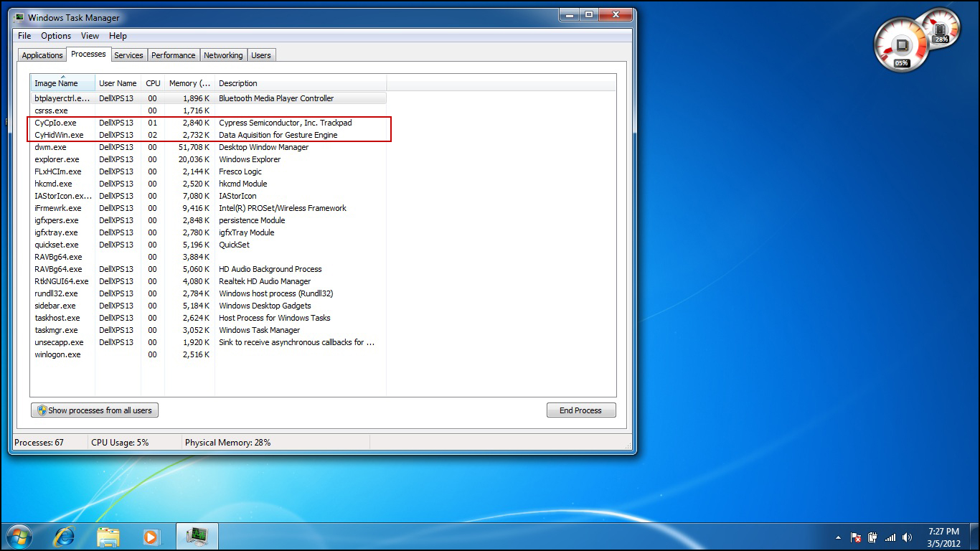Viewport: 980px width, 551px height.
Task: Launch Internet Explorer from the taskbar
Action: click(x=65, y=536)
